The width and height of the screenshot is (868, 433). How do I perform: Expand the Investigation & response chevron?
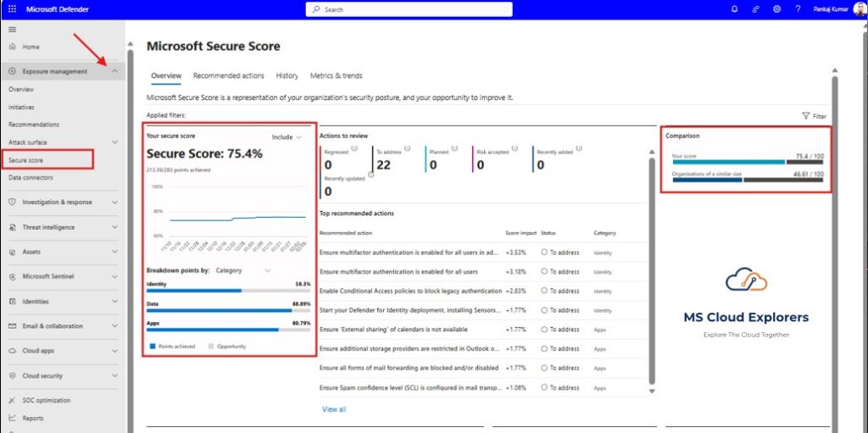pyautogui.click(x=114, y=203)
